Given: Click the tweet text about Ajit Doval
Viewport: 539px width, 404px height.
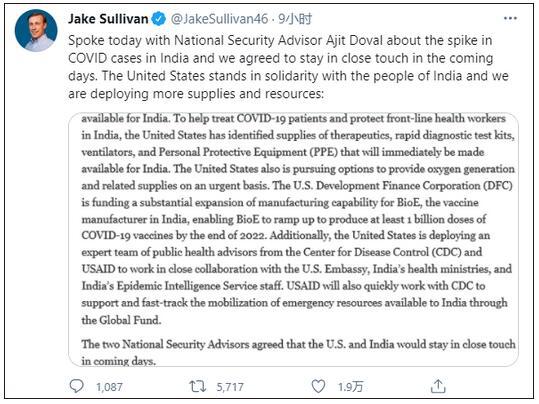Looking at the screenshot, I should click(288, 67).
